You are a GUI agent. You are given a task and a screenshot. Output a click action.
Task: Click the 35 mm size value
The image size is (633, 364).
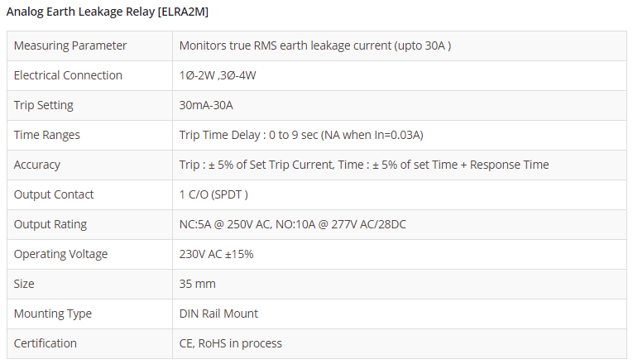[x=197, y=284]
